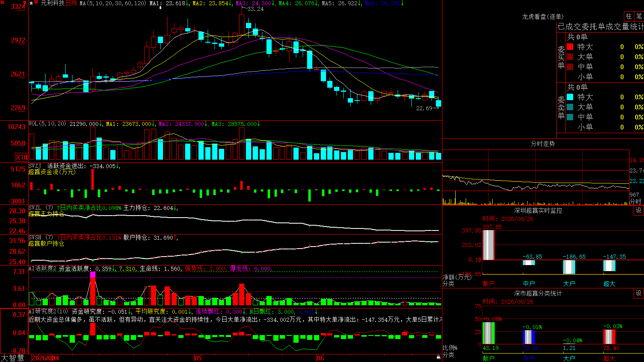The width and height of the screenshot is (644, 362).
Task: Click the 分时走势 panel title
Action: (543, 144)
